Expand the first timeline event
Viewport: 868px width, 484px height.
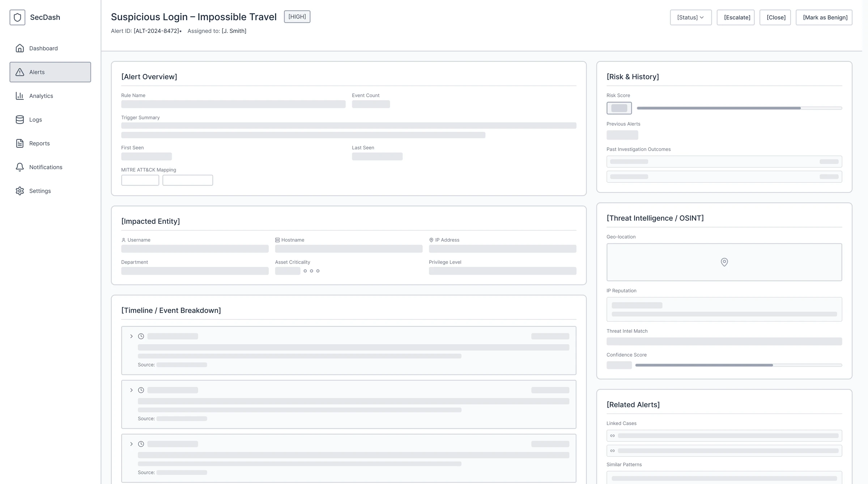pyautogui.click(x=132, y=336)
